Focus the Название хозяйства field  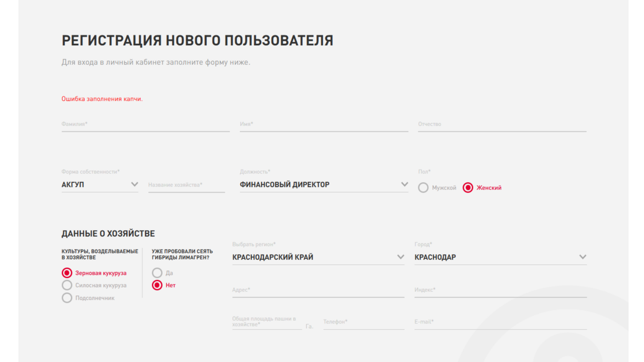click(187, 185)
